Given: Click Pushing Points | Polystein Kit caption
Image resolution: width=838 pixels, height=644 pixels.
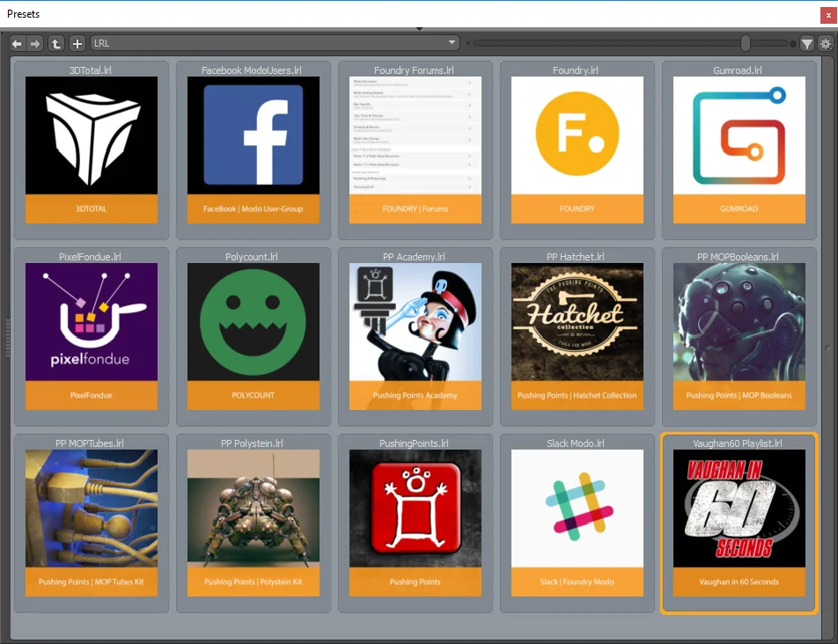Looking at the screenshot, I should click(x=254, y=581).
